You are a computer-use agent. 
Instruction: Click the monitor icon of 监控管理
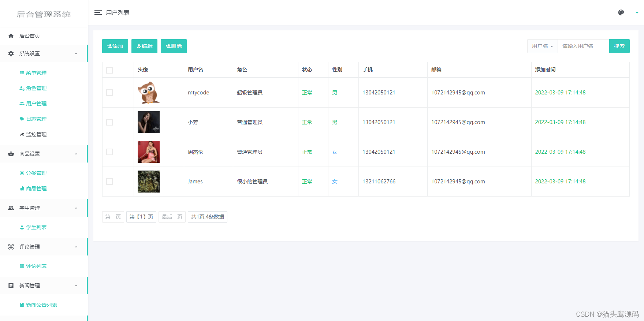pos(22,134)
